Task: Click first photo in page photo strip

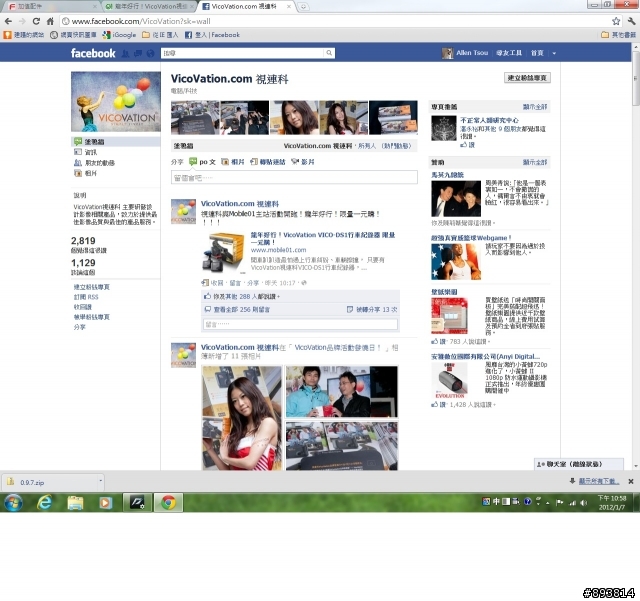Action: pyautogui.click(x=195, y=118)
